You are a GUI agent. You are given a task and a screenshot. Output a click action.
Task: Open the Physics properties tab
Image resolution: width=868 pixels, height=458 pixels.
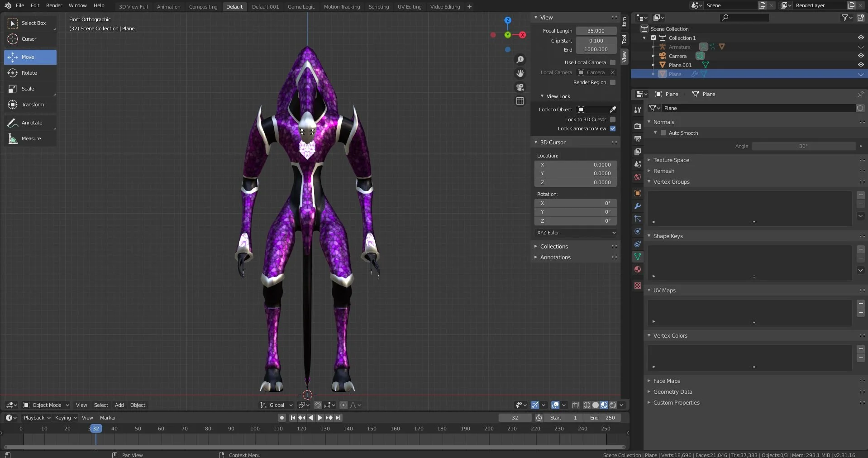pos(638,231)
